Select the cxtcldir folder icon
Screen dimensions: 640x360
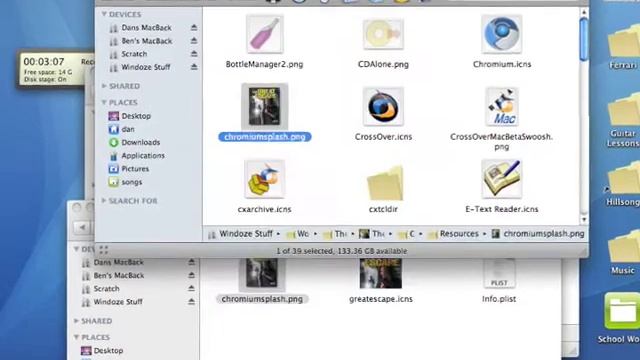(x=384, y=182)
